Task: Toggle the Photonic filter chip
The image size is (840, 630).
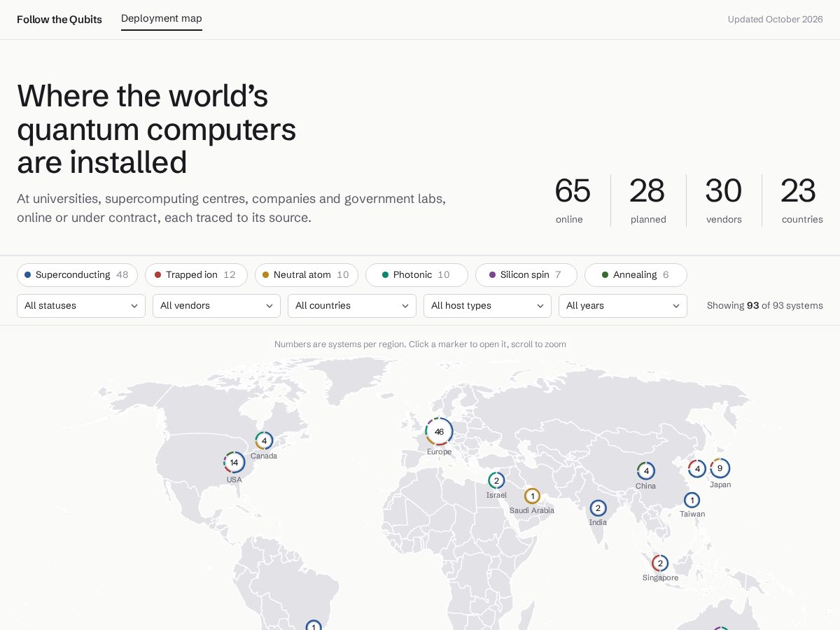Action: tap(416, 275)
